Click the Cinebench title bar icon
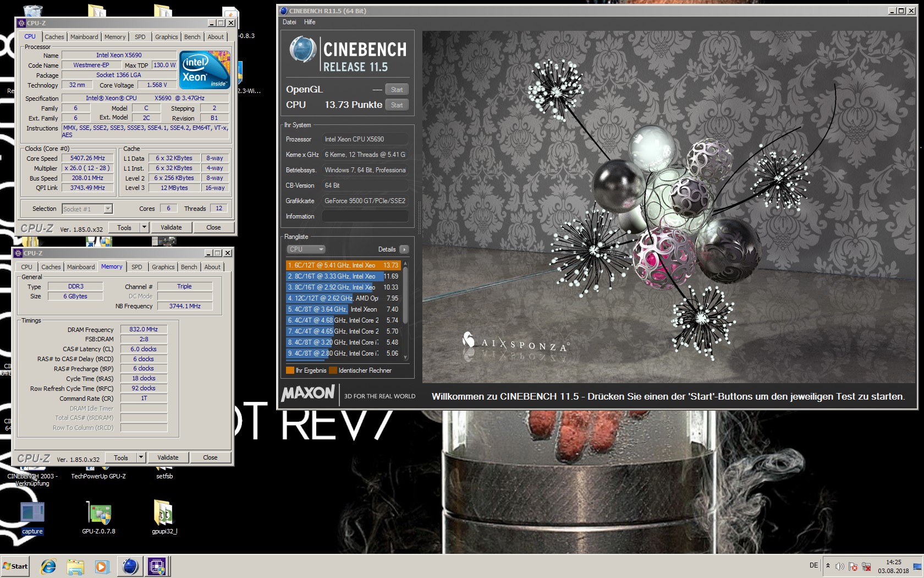This screenshot has height=578, width=924. pyautogui.click(x=284, y=10)
